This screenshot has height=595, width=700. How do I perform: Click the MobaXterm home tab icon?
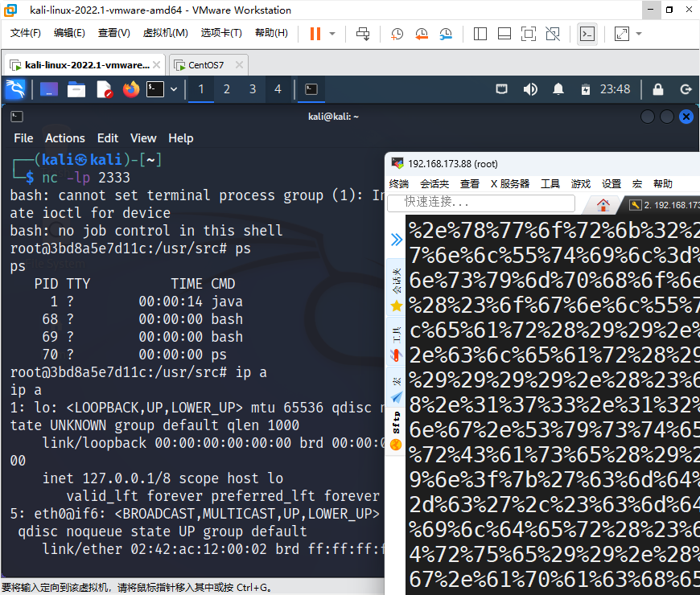[x=602, y=203]
